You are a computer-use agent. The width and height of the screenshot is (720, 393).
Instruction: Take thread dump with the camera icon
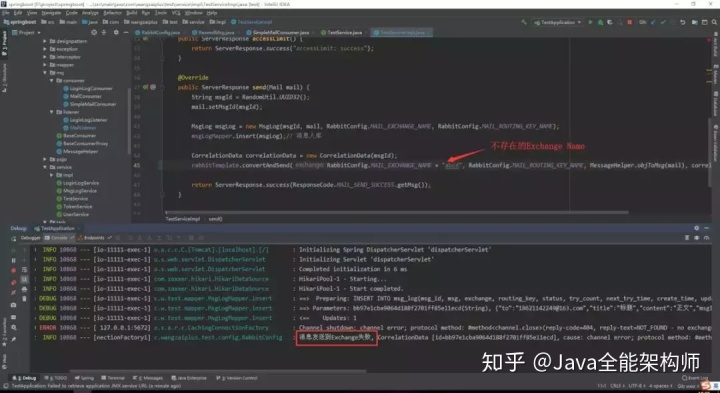click(13, 305)
